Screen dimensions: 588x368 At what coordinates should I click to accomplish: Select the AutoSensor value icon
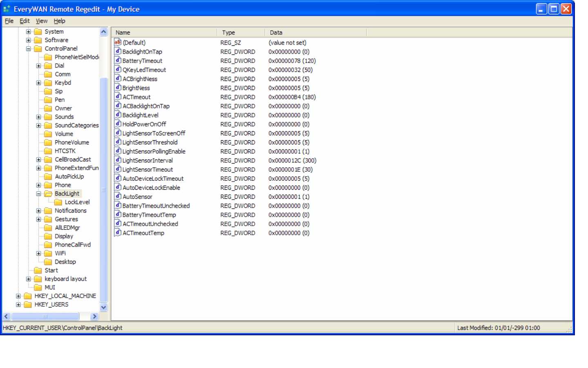click(118, 196)
